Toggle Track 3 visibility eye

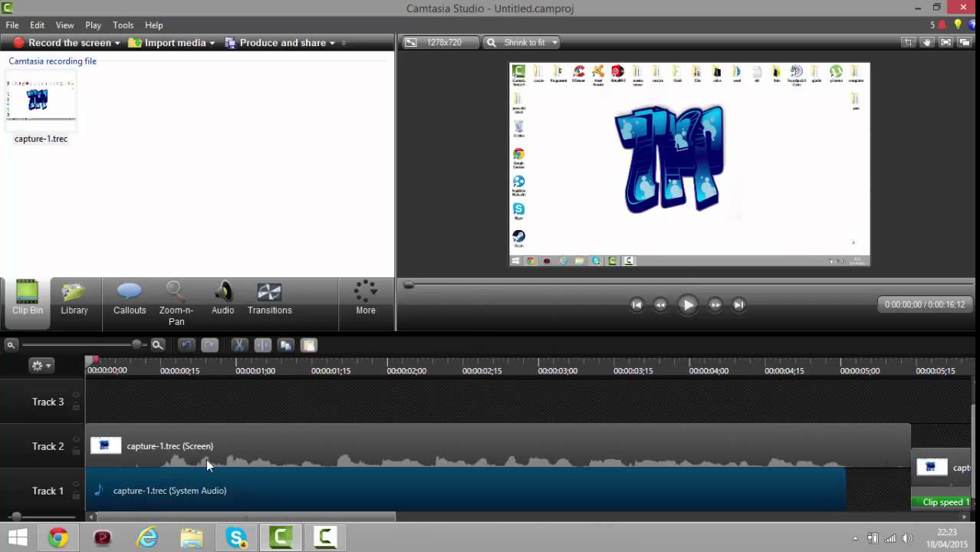(76, 396)
